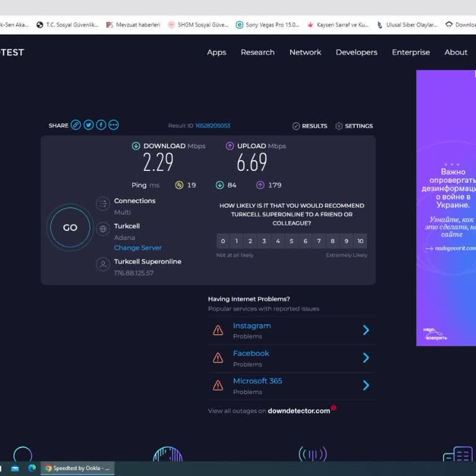Screen dimensions: 476x476
Task: Switch to Speedtest by Ookla taskbar window
Action: [77, 468]
